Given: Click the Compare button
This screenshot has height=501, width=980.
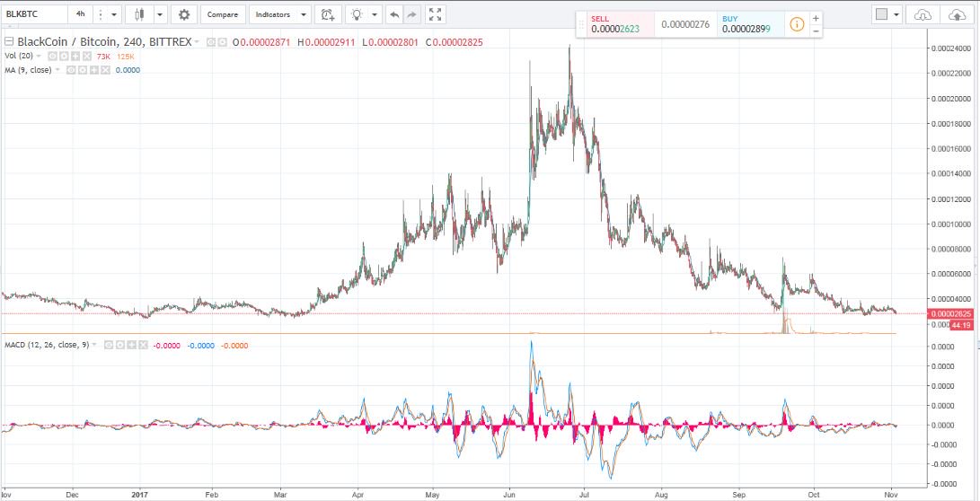Looking at the screenshot, I should coord(223,14).
